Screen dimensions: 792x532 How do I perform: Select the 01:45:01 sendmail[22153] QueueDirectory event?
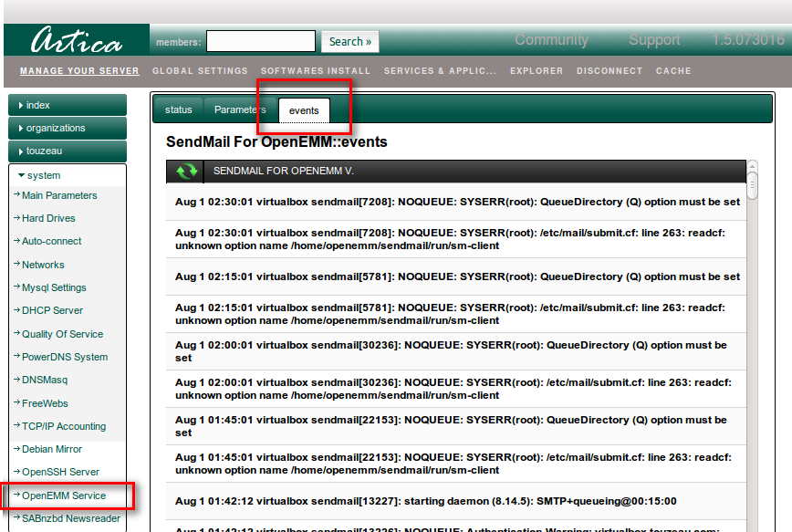tap(456, 426)
